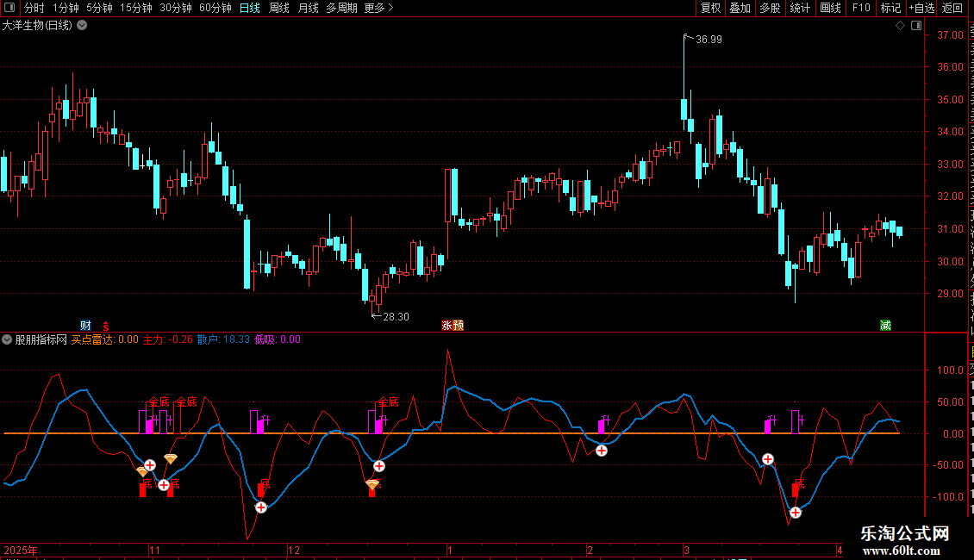Open the 多股 multi-stock view
Viewport: 974px width, 560px height.
pyautogui.click(x=771, y=8)
